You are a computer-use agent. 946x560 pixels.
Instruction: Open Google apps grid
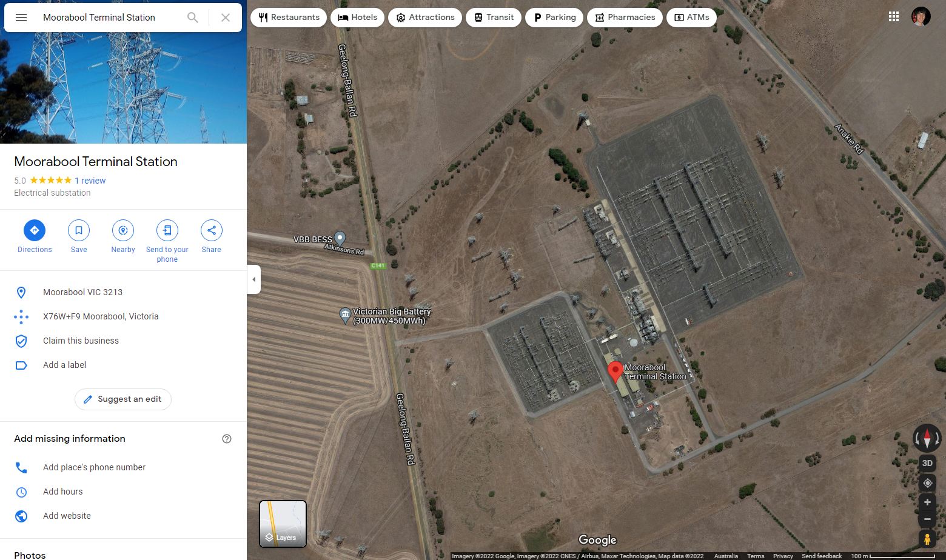[x=894, y=17]
